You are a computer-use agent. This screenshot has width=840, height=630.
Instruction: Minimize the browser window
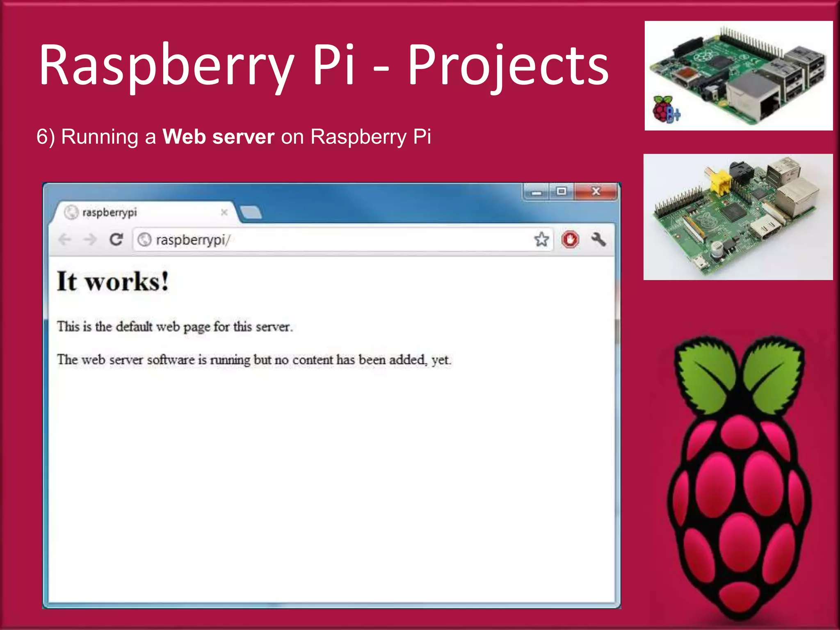pyautogui.click(x=536, y=192)
